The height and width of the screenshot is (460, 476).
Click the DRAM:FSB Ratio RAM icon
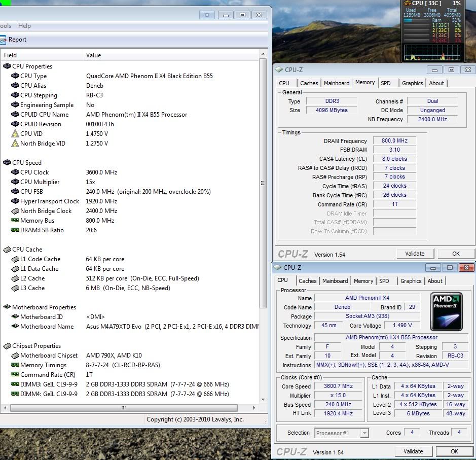pyautogui.click(x=15, y=230)
